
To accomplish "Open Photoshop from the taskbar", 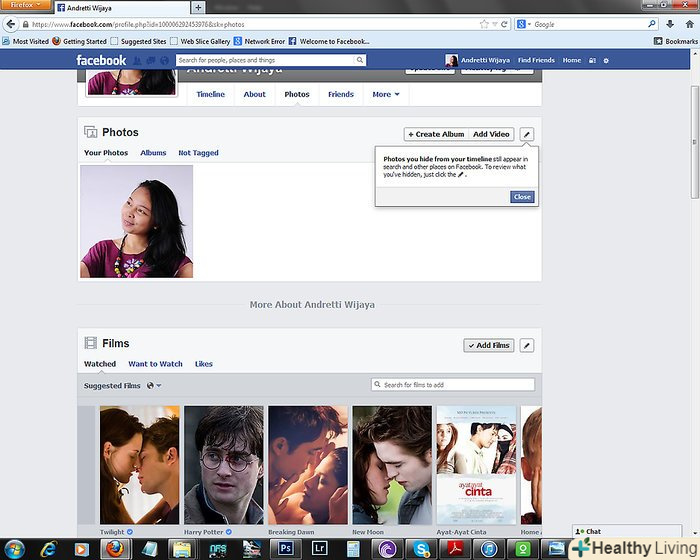I will click(286, 549).
